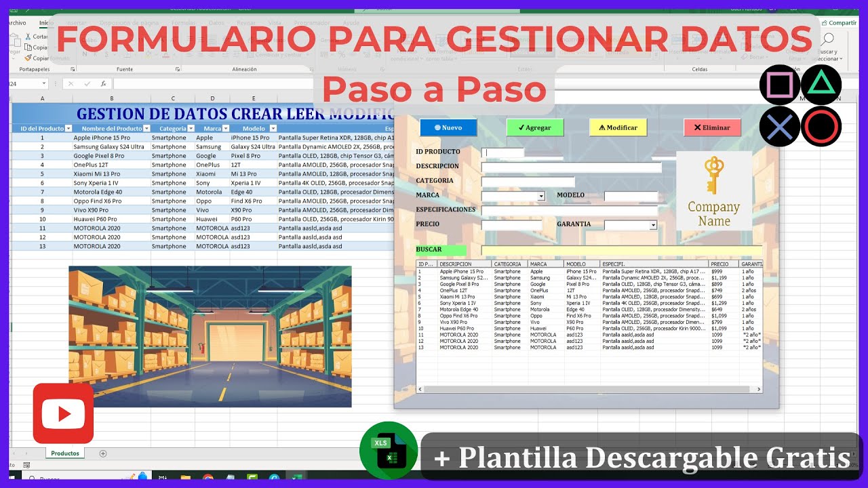
Task: Open the ID del Producto filter dropdown
Action: (x=68, y=128)
